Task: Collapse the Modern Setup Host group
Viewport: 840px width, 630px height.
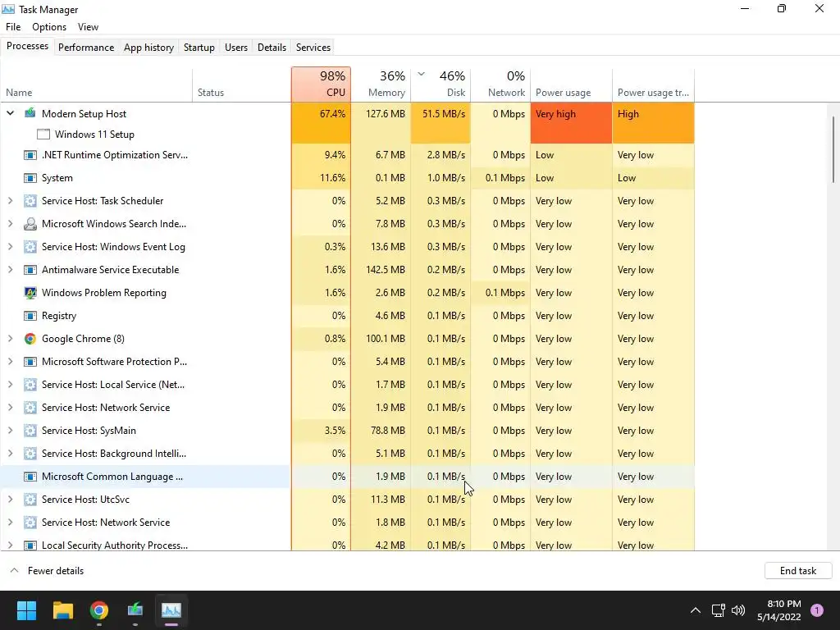Action: pos(10,113)
